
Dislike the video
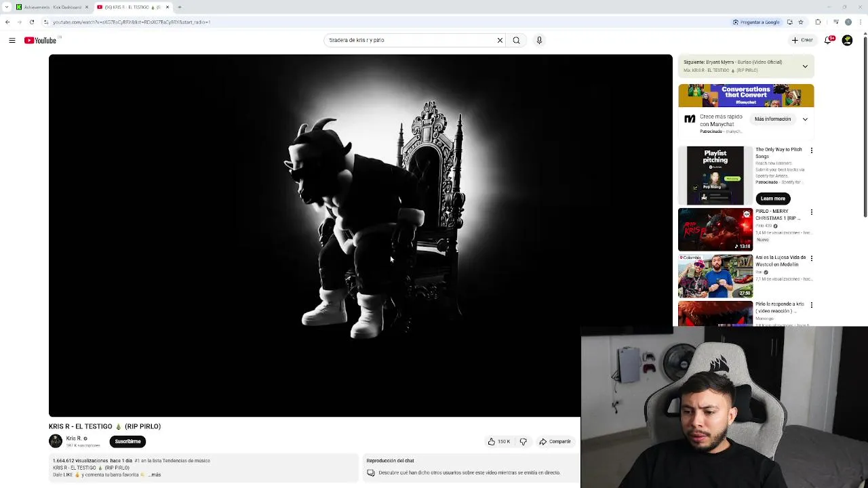(x=523, y=441)
